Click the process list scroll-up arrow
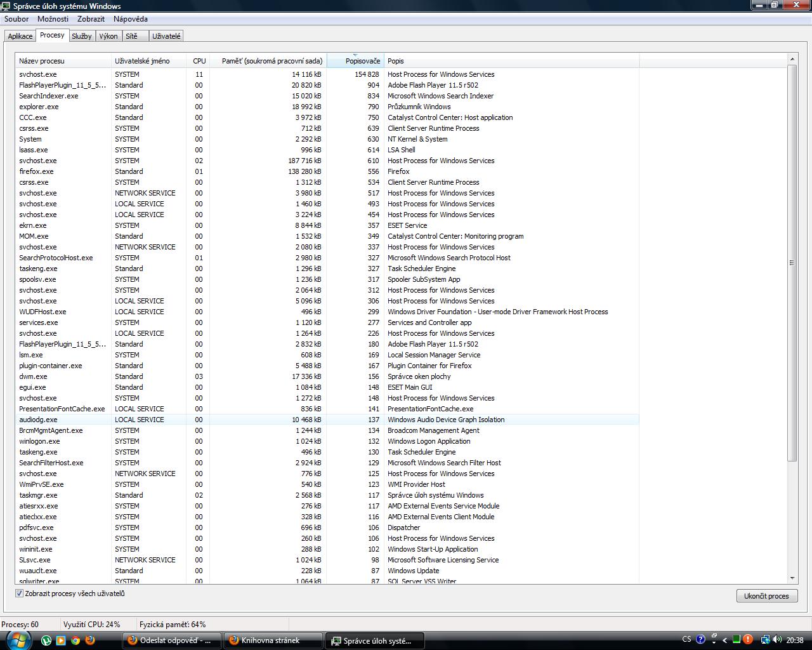The height and width of the screenshot is (650, 812). 792,60
